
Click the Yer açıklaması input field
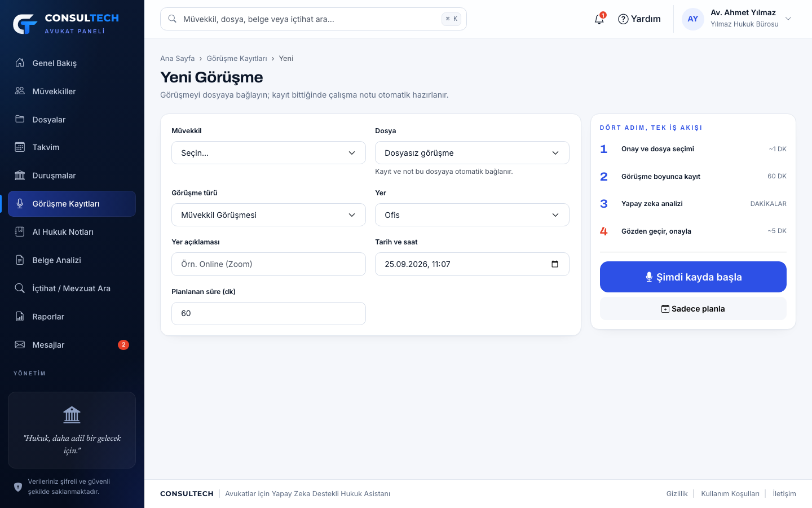pyautogui.click(x=268, y=264)
